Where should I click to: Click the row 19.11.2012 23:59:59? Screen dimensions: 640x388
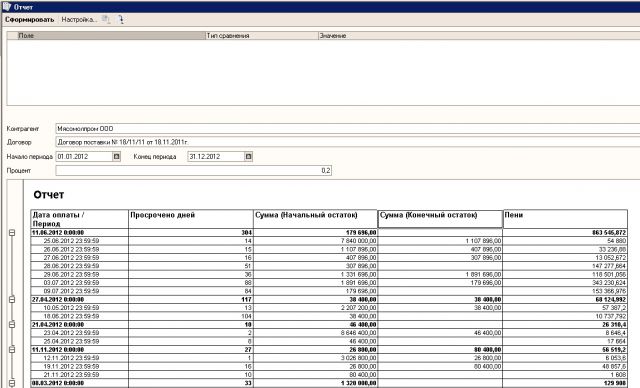(329, 366)
